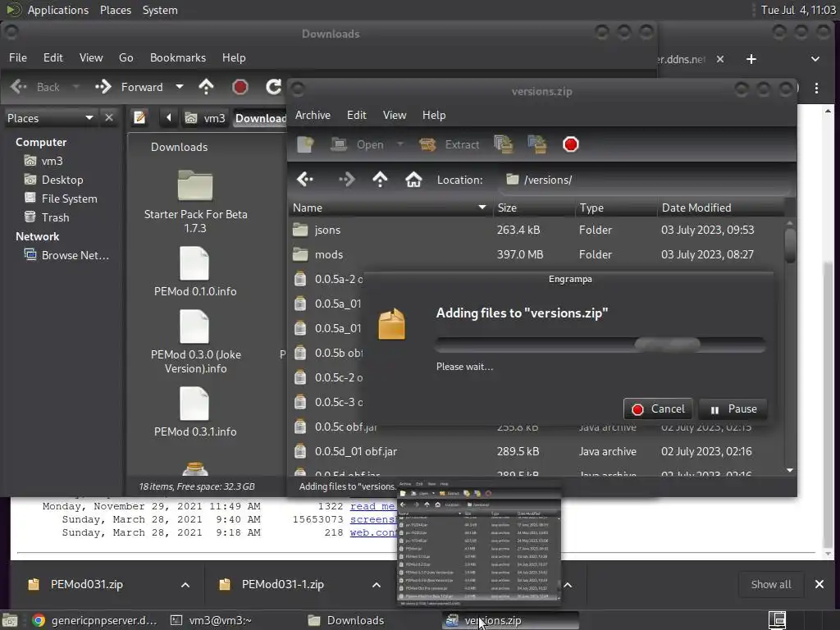Image resolution: width=840 pixels, height=630 pixels.
Task: Select the PEMod 0.3.0 (Joke Version).info file
Action: 195,343
